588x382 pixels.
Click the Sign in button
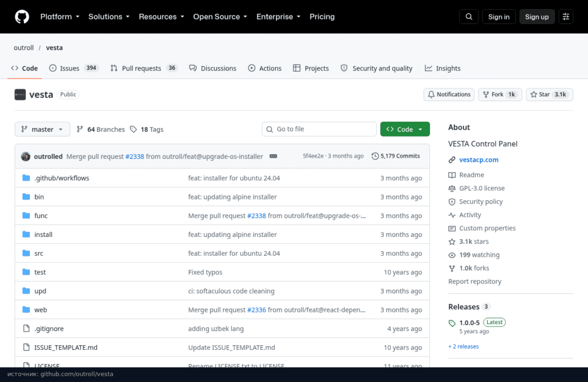(499, 17)
